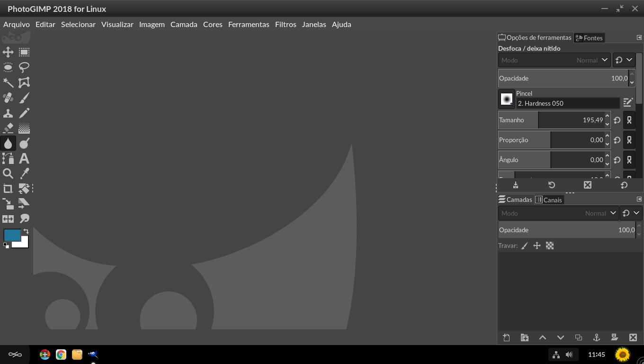Pick the Fuzzy Select magic wand tool
This screenshot has height=364, width=644.
[x=8, y=83]
